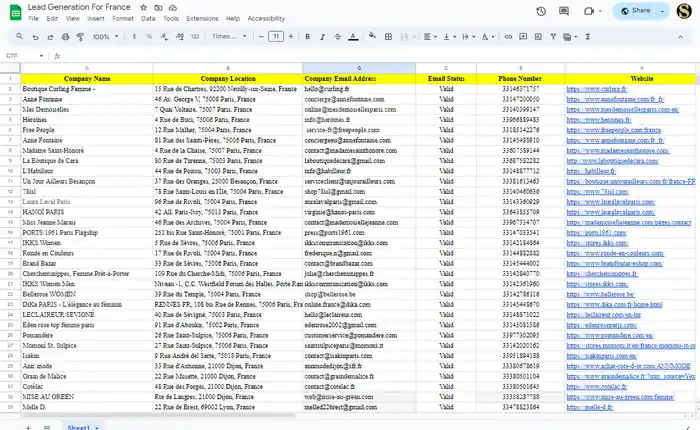Open the Google account avatar
This screenshot has width=700, height=430.
click(684, 11)
